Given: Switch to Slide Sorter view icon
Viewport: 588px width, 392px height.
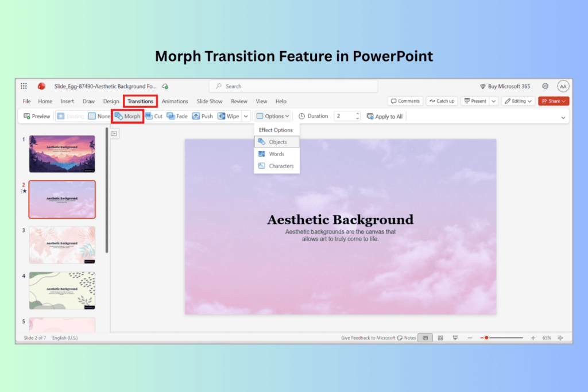Looking at the screenshot, I should pos(440,337).
